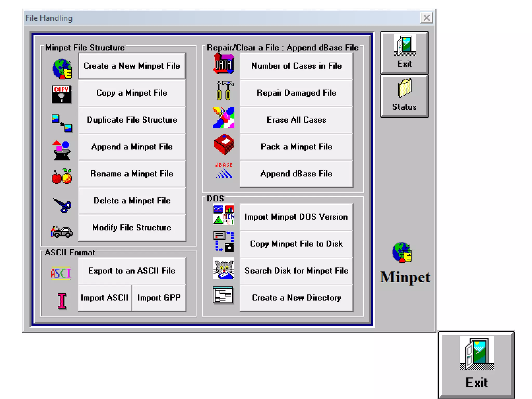Click the red DATA icon

coord(223,64)
